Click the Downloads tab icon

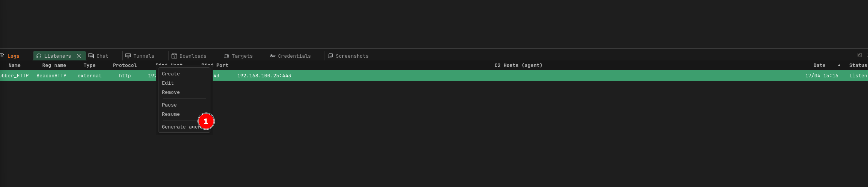(x=174, y=56)
